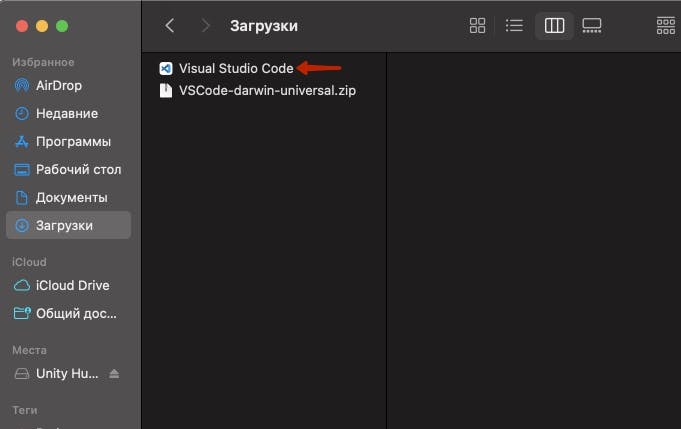The width and height of the screenshot is (681, 429).
Task: Click the Места section header
Action: [x=29, y=350]
